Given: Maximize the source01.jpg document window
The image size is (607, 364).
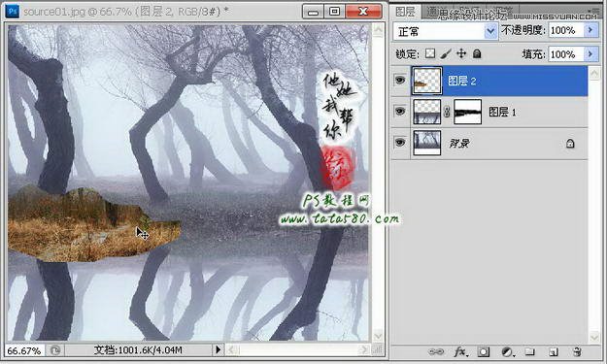Looking at the screenshot, I should pyautogui.click(x=334, y=12).
